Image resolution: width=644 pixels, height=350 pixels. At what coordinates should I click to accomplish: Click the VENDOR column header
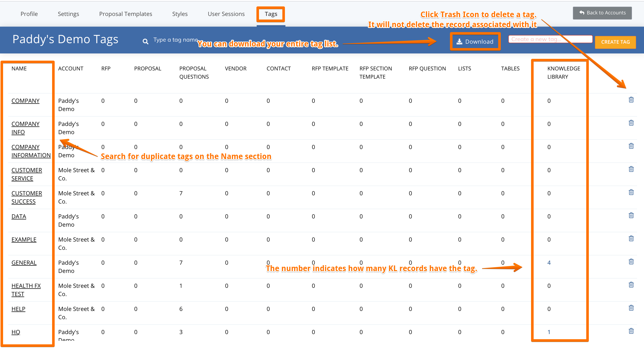pyautogui.click(x=236, y=69)
